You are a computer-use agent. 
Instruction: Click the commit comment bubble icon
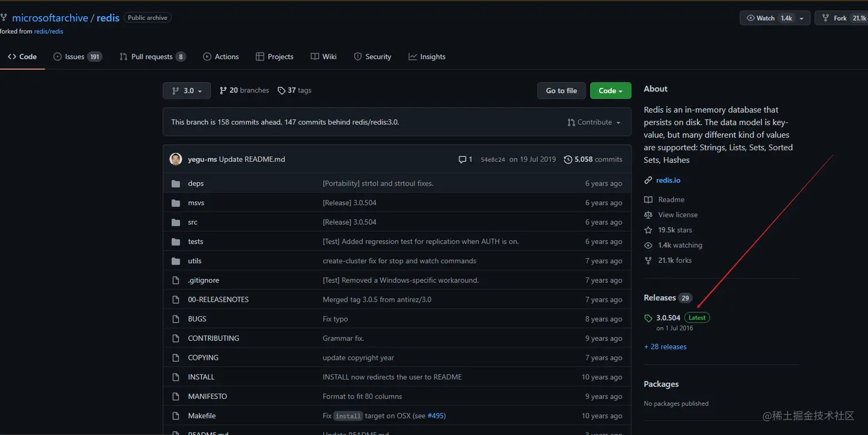click(463, 160)
